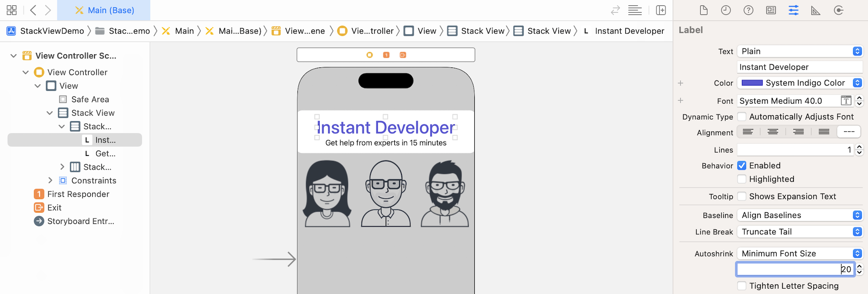
Task: Click the label Text input field
Action: coord(799,67)
